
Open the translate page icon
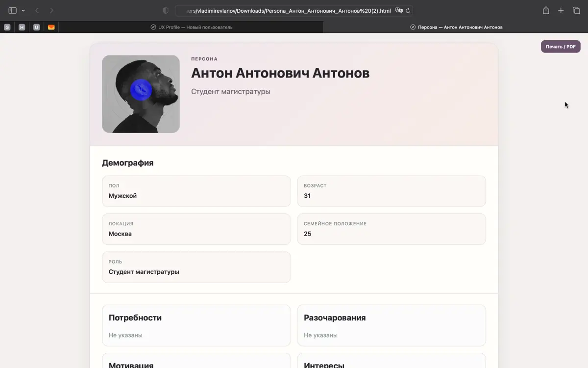(x=399, y=10)
